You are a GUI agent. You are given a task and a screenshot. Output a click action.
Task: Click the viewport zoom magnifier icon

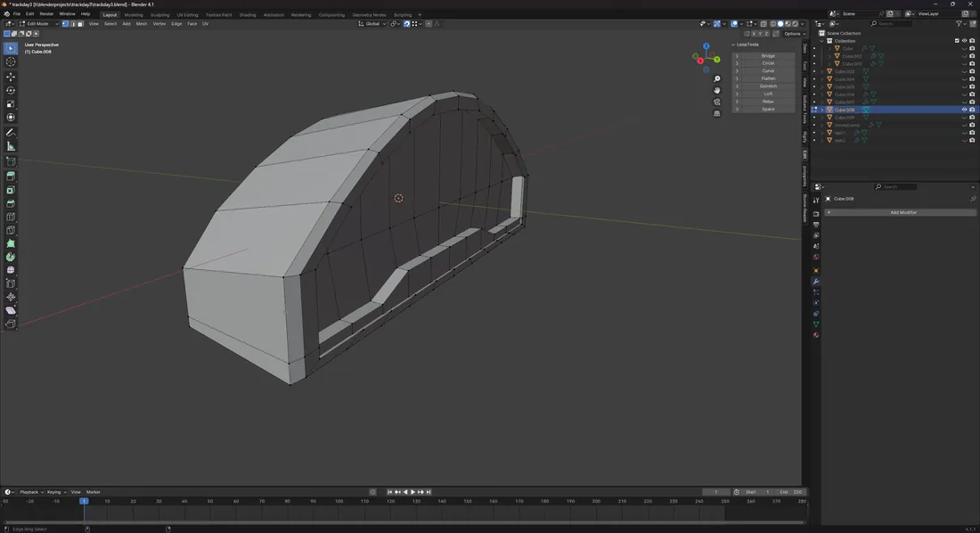[717, 78]
